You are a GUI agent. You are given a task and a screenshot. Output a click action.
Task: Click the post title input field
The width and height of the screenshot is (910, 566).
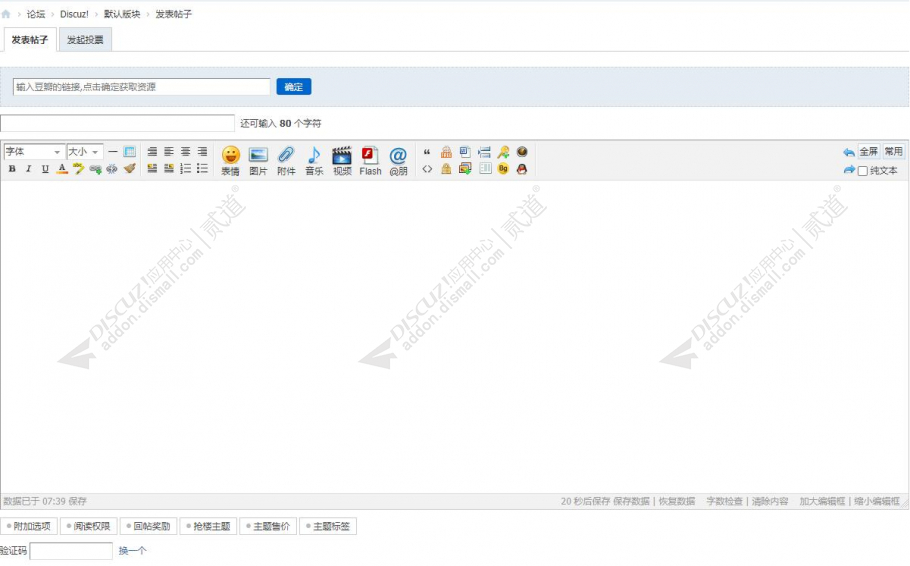point(118,123)
